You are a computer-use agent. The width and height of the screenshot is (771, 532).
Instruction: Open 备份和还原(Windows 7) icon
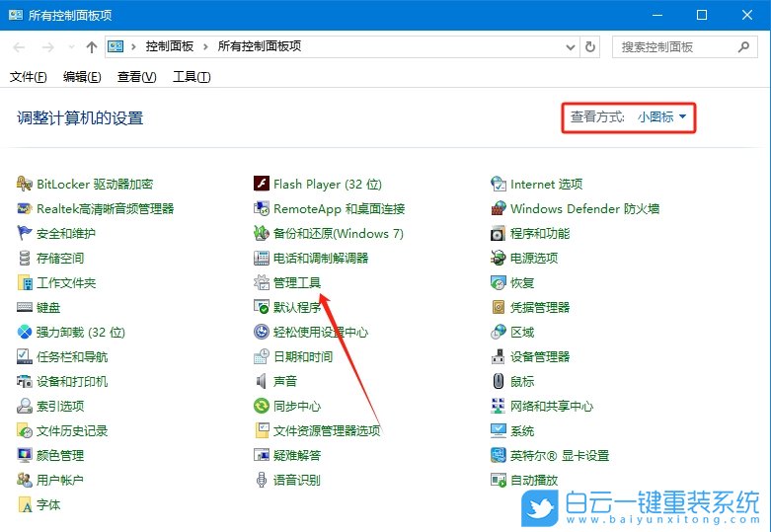tap(261, 233)
